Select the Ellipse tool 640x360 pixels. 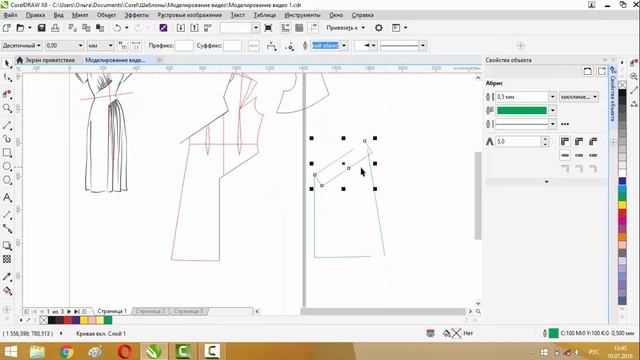pyautogui.click(x=7, y=166)
